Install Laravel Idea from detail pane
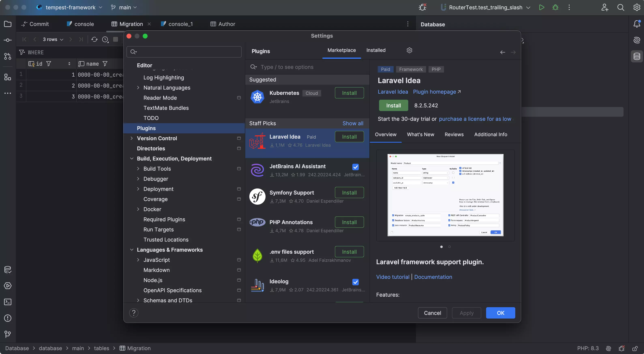This screenshot has width=644, height=354. point(393,105)
